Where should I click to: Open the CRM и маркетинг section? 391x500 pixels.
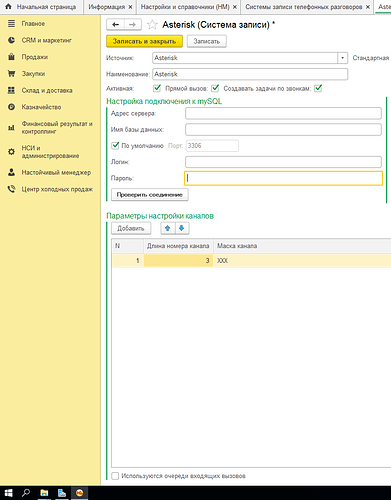46,40
